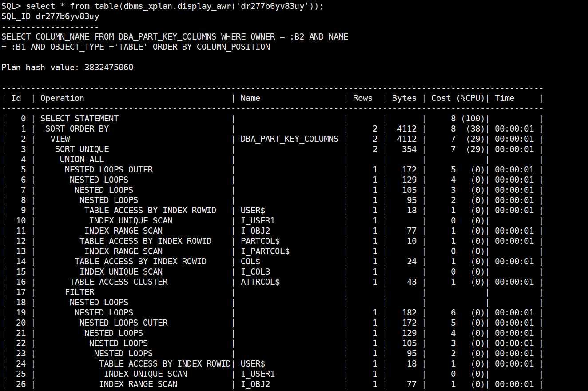The width and height of the screenshot is (588, 391).
Task: Click the Cost (%CPU) column header
Action: click(x=453, y=98)
